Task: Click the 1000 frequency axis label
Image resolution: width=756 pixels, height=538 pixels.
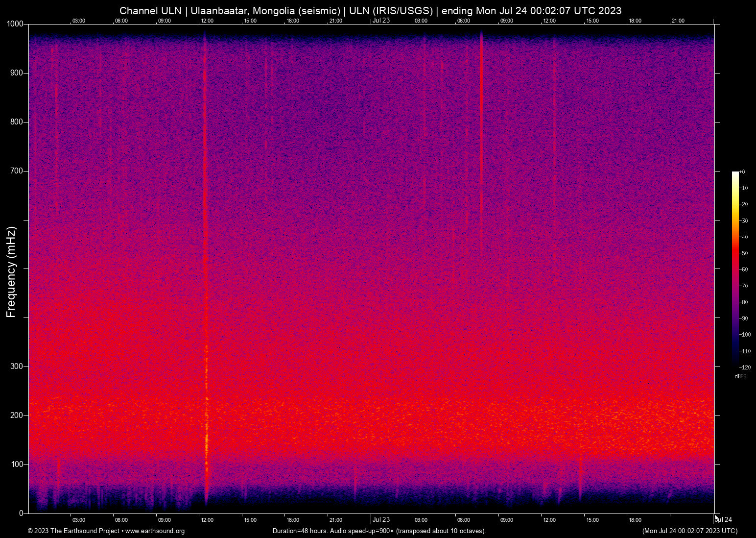Action: coord(15,24)
